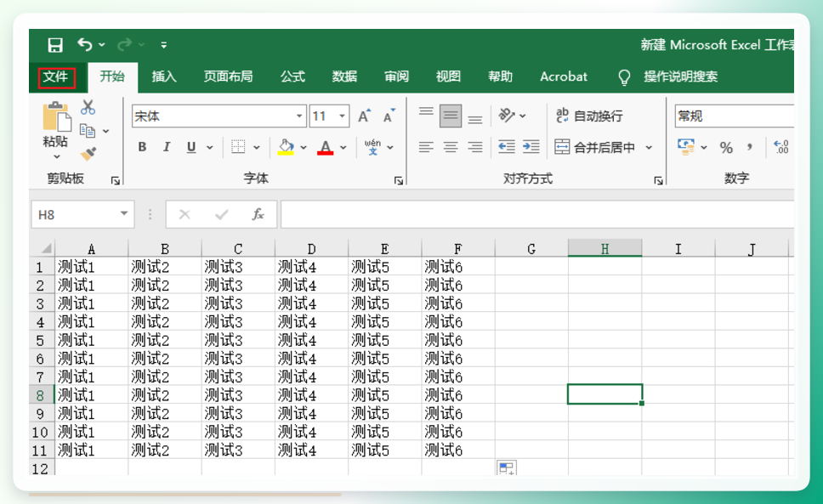The width and height of the screenshot is (823, 504).
Task: Open the 数据 tab
Action: pyautogui.click(x=344, y=76)
